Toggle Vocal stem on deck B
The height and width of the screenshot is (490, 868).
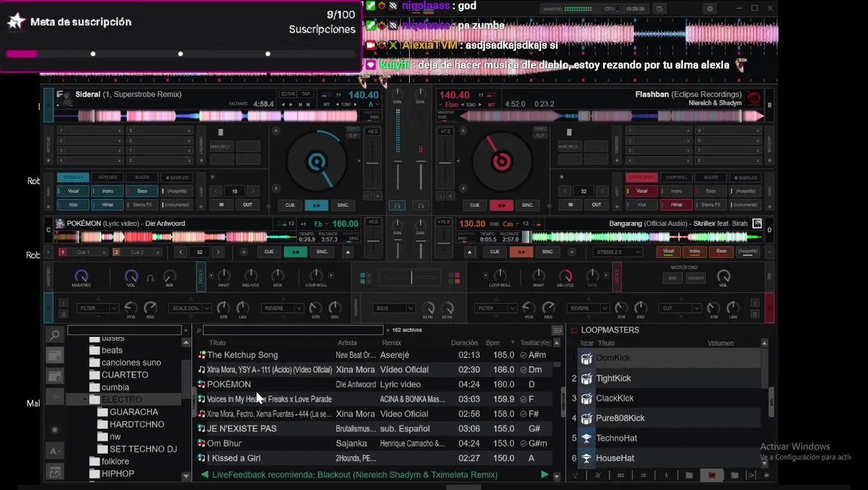pyautogui.click(x=642, y=191)
